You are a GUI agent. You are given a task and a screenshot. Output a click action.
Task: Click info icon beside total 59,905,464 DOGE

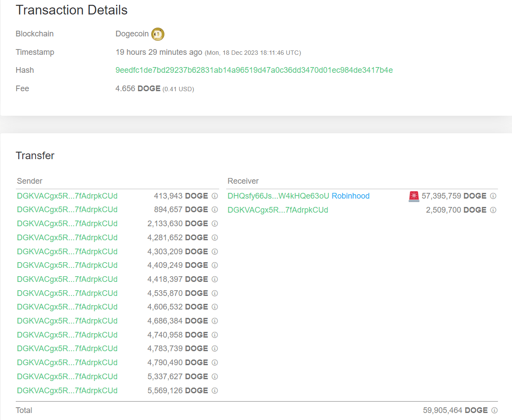tap(494, 410)
